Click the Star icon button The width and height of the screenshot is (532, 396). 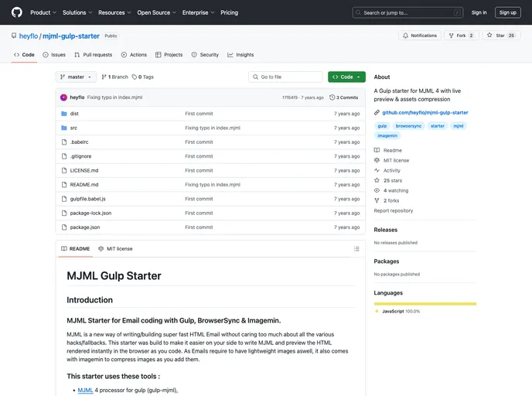click(489, 36)
